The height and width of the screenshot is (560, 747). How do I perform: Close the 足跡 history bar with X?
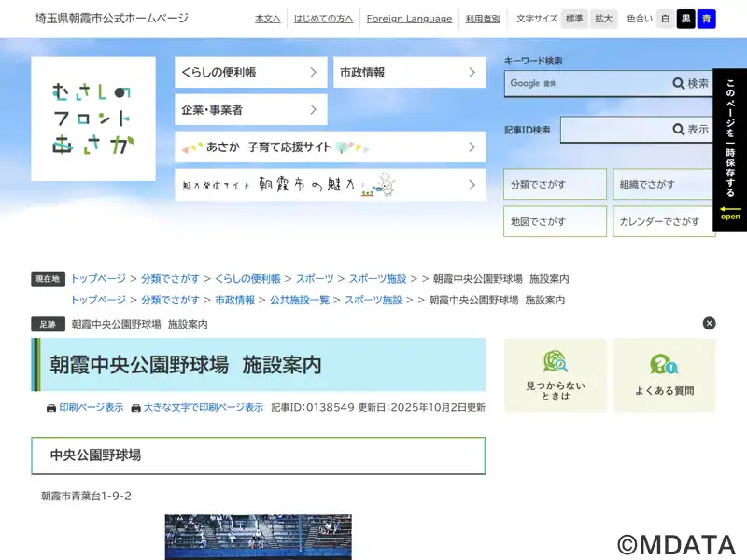point(709,323)
